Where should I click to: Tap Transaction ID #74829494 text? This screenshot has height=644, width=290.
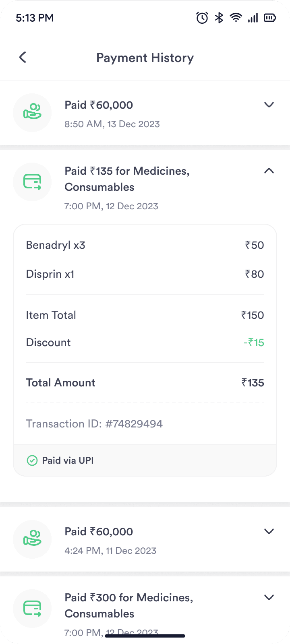point(94,424)
